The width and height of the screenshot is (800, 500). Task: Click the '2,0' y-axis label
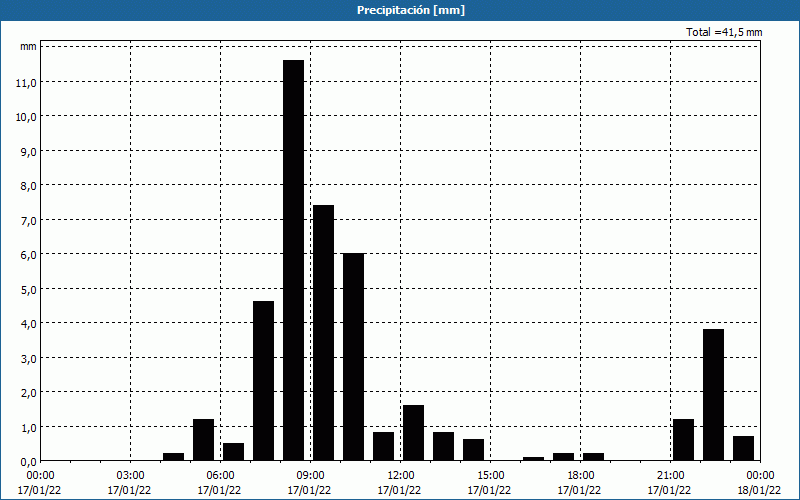tap(29, 392)
